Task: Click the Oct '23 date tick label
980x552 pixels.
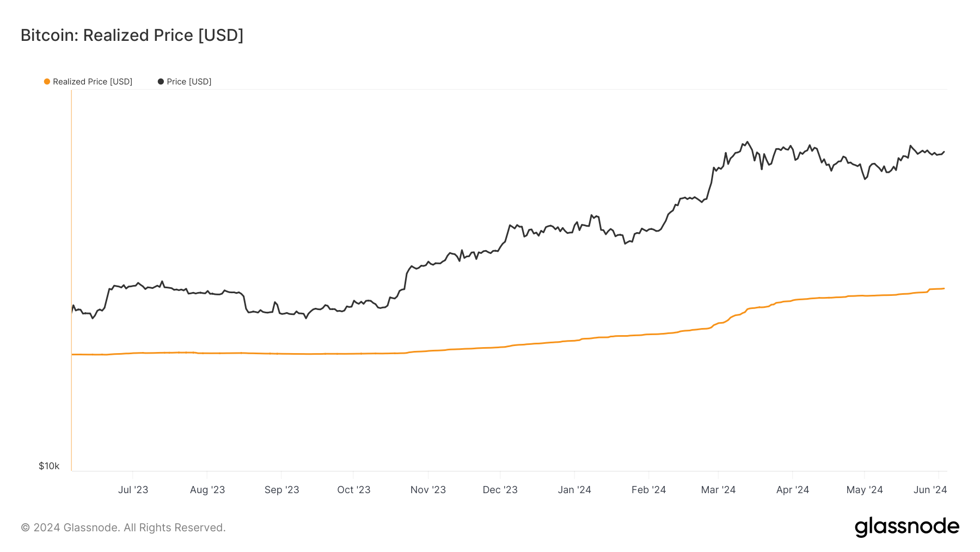Action: tap(354, 490)
